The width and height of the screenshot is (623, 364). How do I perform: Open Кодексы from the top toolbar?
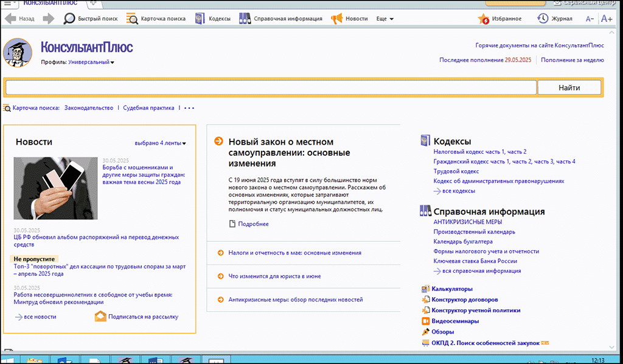tap(212, 19)
